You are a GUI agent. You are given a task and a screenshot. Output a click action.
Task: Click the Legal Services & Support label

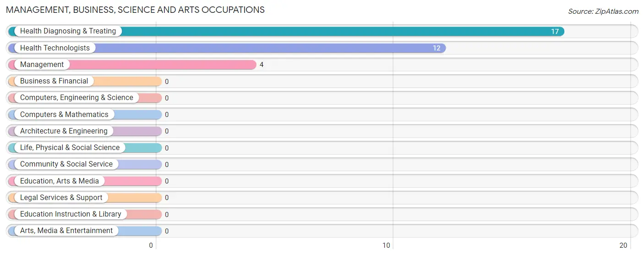click(x=61, y=197)
